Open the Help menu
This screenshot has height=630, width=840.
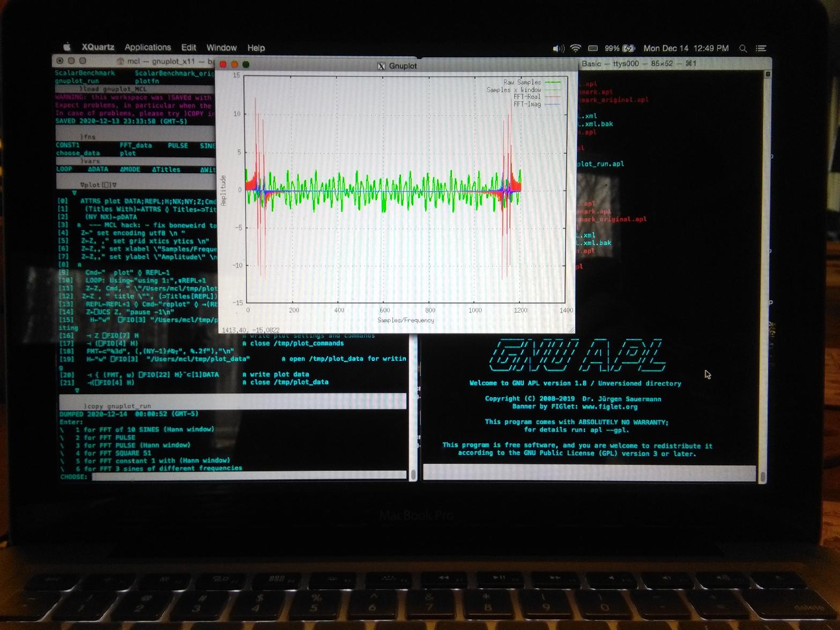(256, 48)
